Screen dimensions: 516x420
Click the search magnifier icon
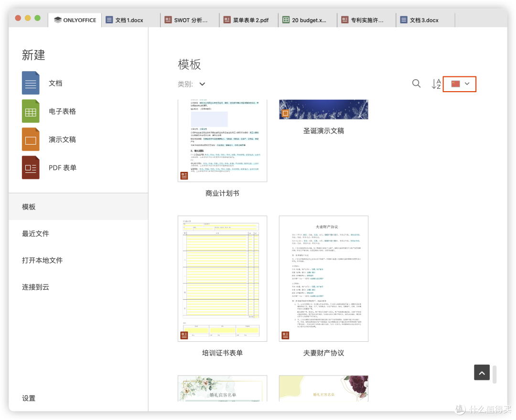tap(416, 84)
